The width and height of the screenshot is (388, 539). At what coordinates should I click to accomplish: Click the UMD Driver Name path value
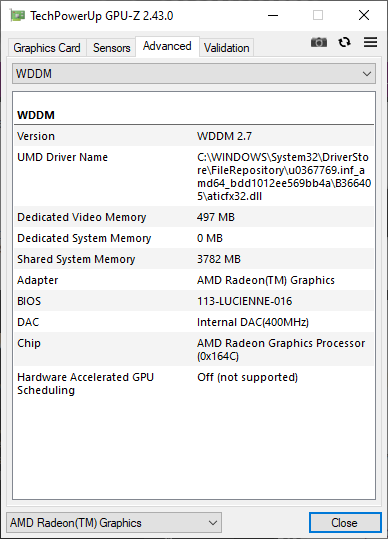coord(284,177)
